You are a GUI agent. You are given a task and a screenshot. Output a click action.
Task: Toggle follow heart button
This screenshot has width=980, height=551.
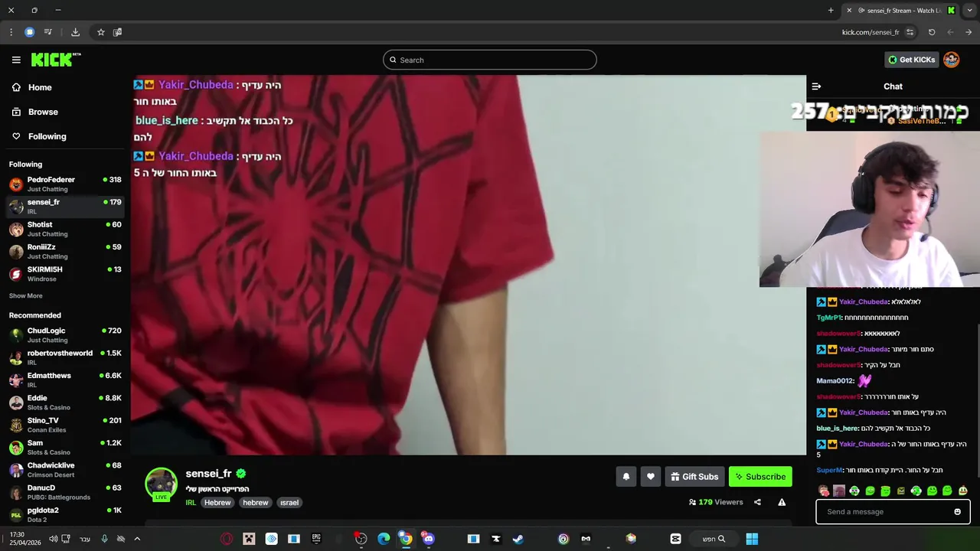pos(650,477)
